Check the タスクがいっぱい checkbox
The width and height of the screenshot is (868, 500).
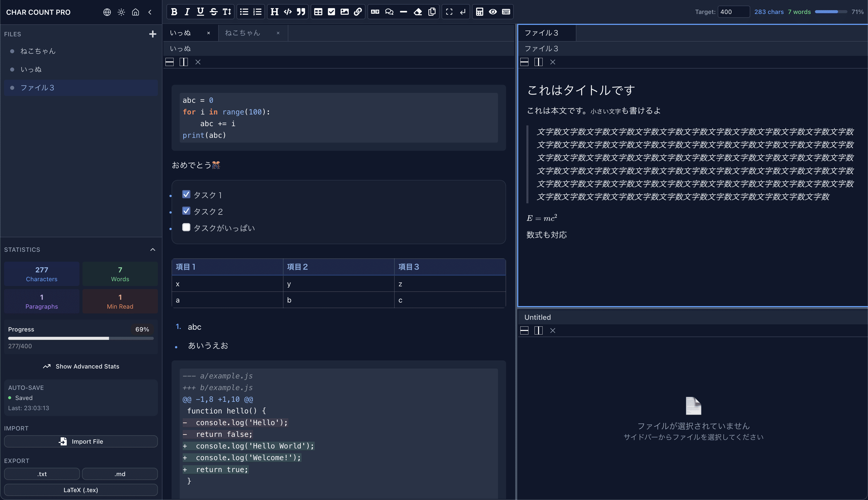[x=186, y=227]
